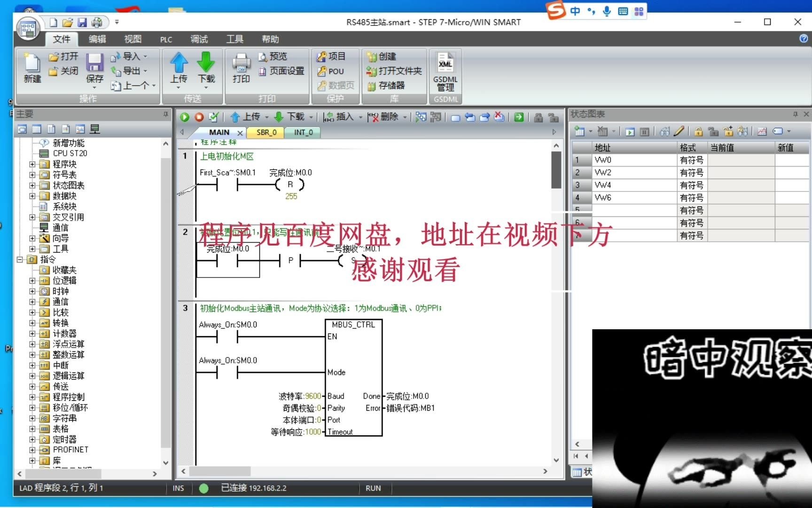Select the VW0 address cell

pos(634,160)
